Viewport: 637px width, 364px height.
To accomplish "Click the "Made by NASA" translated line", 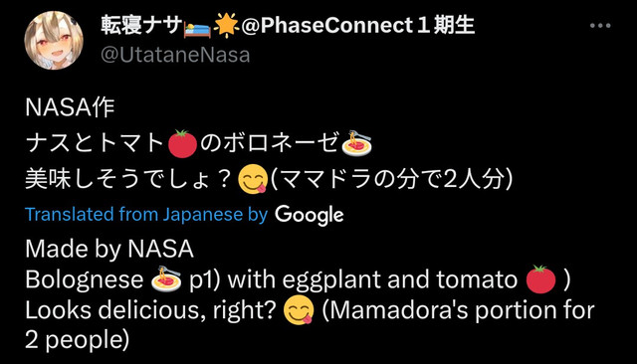I will click(x=109, y=249).
